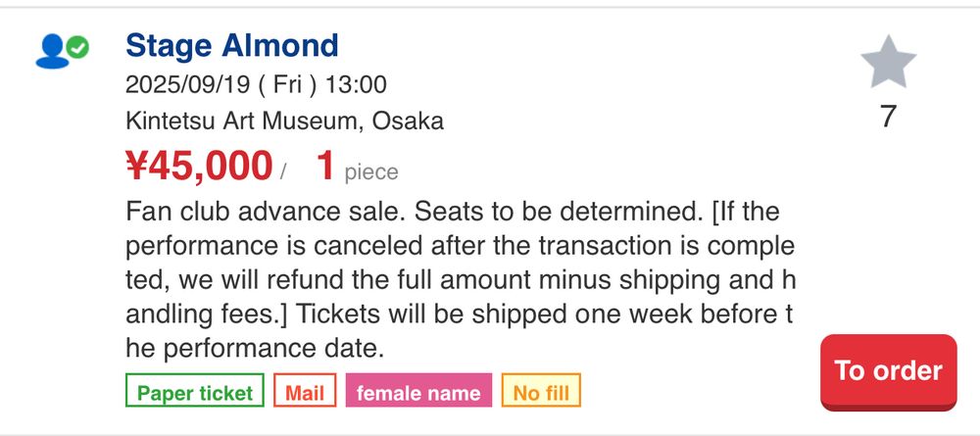Click the ¥45,000 ticket price
This screenshot has height=436, width=980.
point(199,166)
